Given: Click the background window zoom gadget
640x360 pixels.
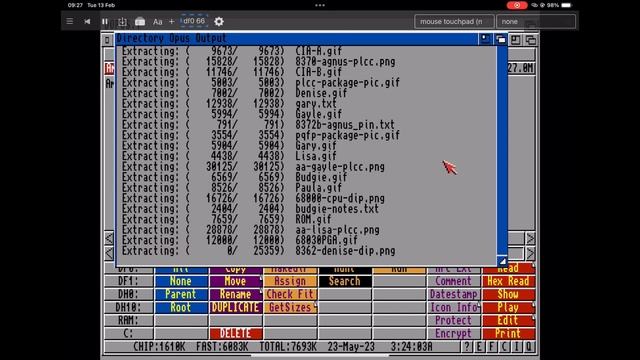Looking at the screenshot, I should pos(516,40).
